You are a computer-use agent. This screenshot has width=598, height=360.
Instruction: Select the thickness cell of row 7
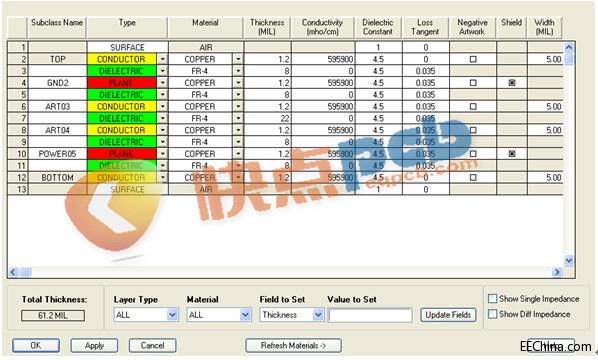coord(267,118)
